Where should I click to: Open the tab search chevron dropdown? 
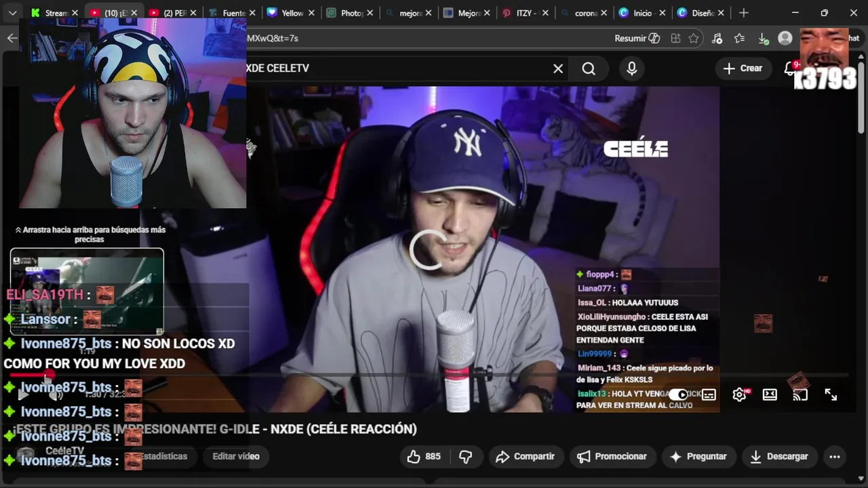[x=12, y=13]
